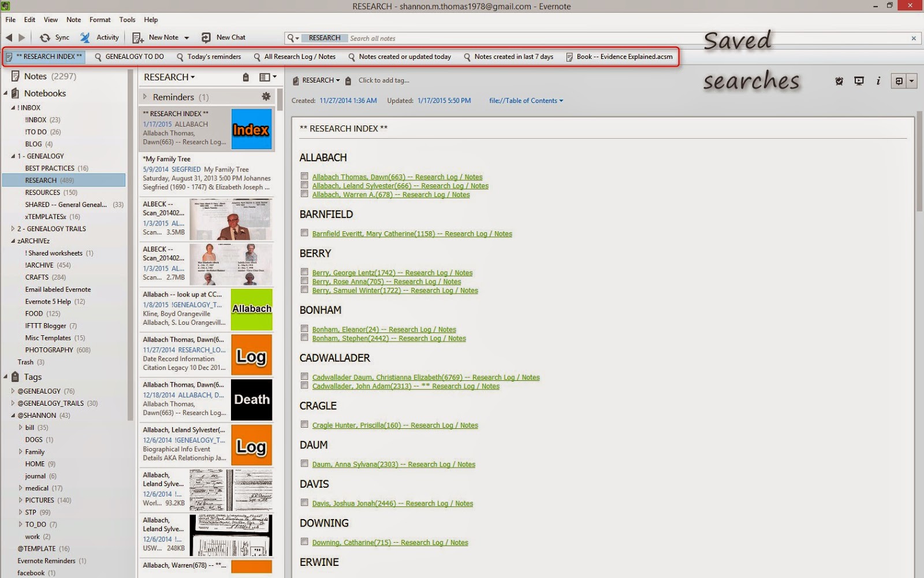Expand the 2 - GENEALOGY TRAILS notebook stack
The width and height of the screenshot is (924, 578).
pyautogui.click(x=13, y=229)
